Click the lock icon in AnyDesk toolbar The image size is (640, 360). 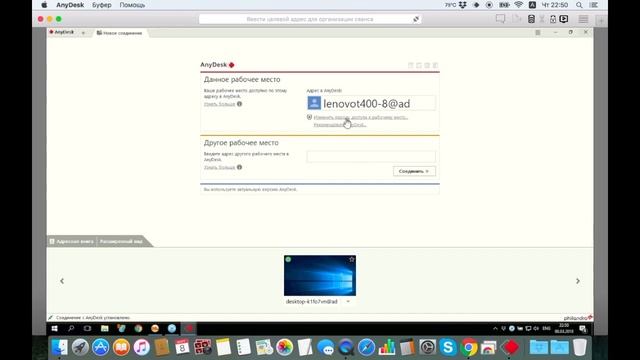553,19
